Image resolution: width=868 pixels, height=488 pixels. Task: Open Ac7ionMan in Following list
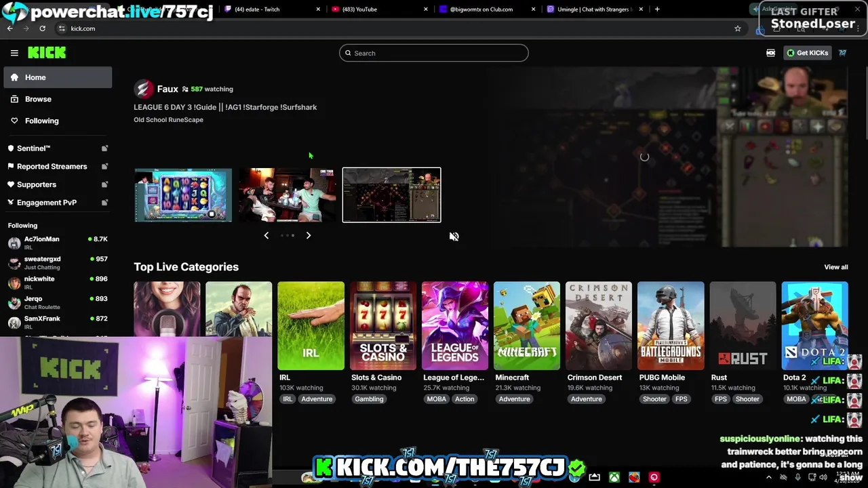point(58,243)
